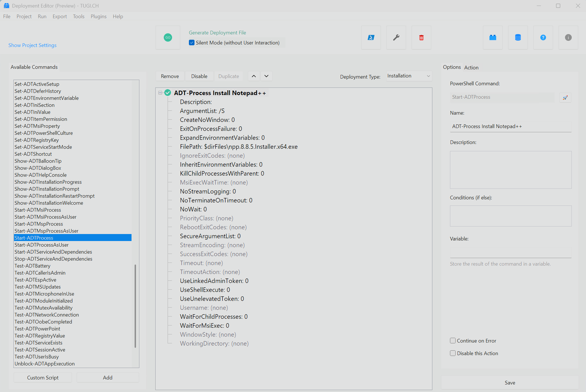Screen dimensions: 586x392
Task: Click the green GO generate button
Action: point(168,37)
